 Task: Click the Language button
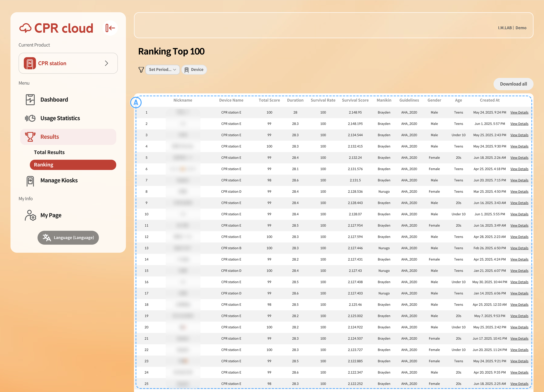pyautogui.click(x=68, y=237)
